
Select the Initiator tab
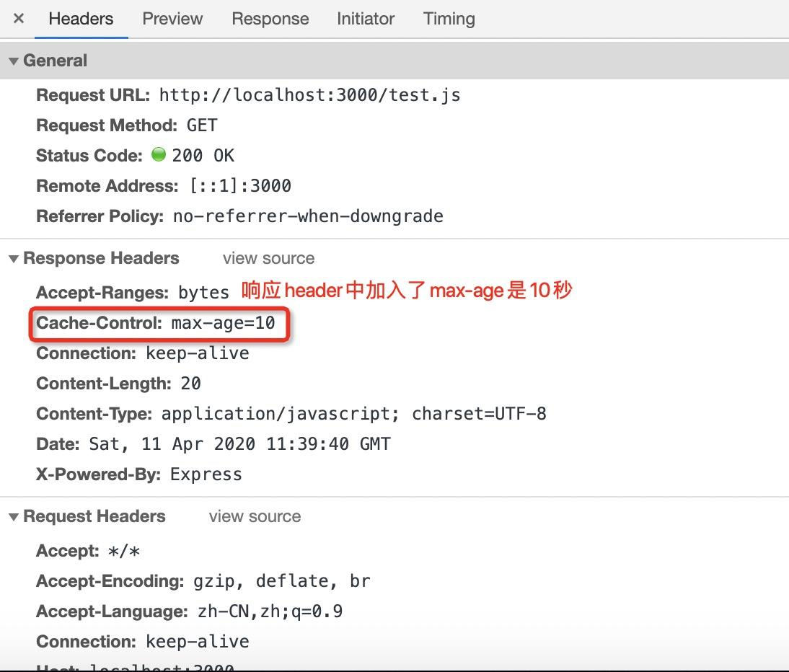[x=366, y=19]
